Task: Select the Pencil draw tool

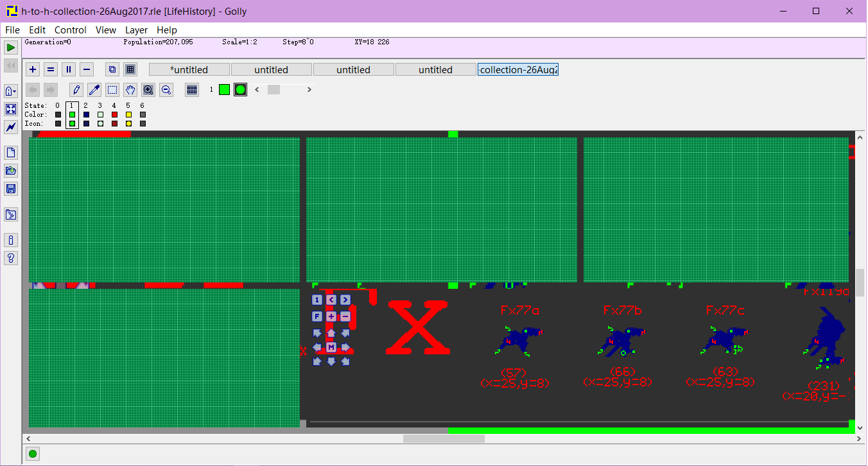Action: 76,90
